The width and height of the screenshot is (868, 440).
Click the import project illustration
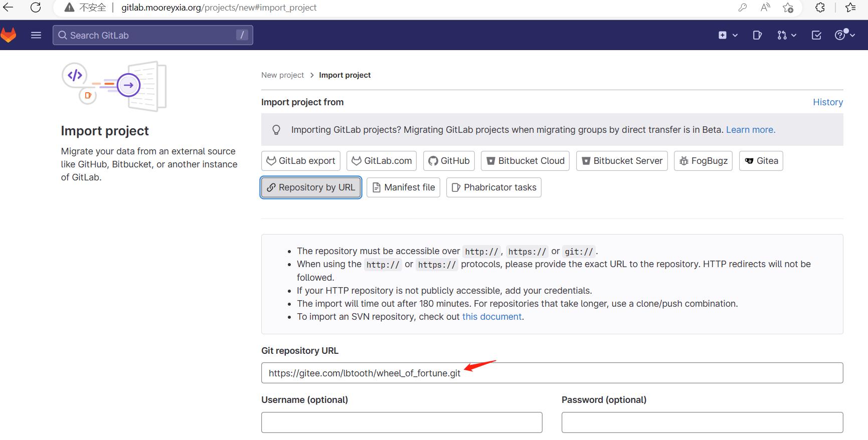(114, 86)
